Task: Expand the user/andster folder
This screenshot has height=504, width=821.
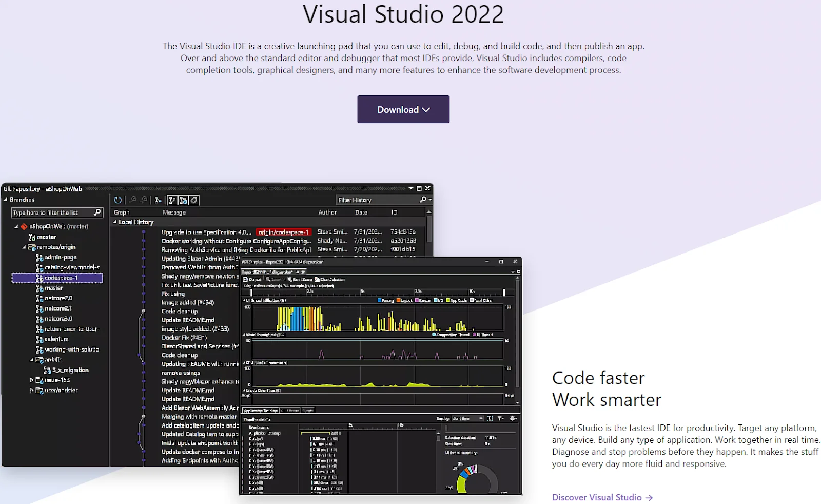Action: click(x=31, y=391)
